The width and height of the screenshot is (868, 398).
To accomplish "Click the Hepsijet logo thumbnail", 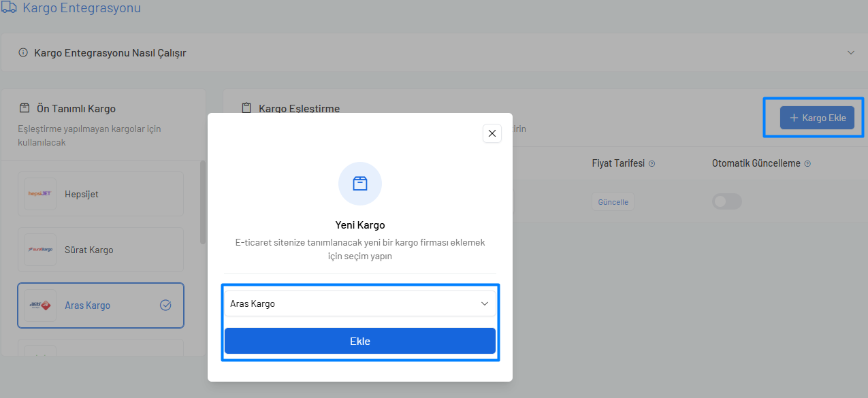I will click(40, 194).
